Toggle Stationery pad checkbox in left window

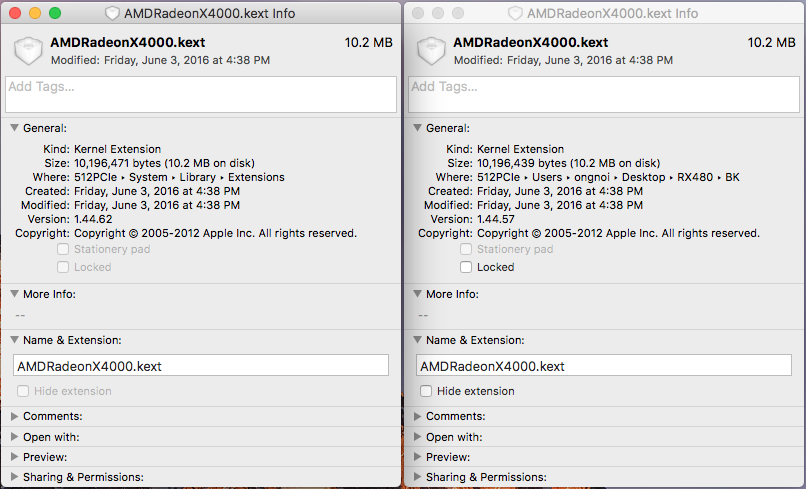point(63,249)
